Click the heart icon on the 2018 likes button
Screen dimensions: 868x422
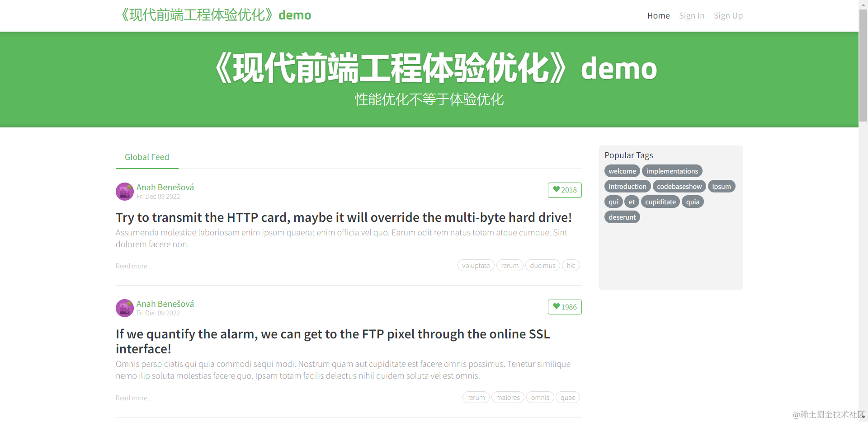click(556, 190)
